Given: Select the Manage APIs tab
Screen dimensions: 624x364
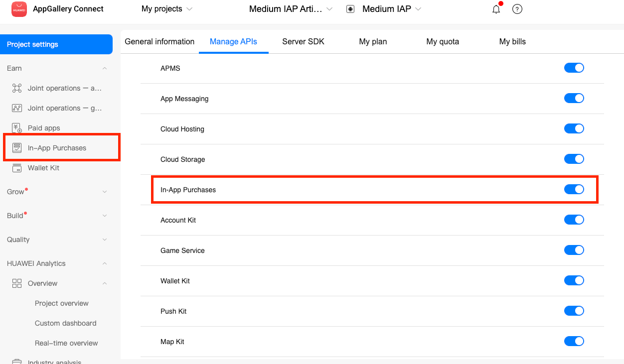Looking at the screenshot, I should coord(233,42).
